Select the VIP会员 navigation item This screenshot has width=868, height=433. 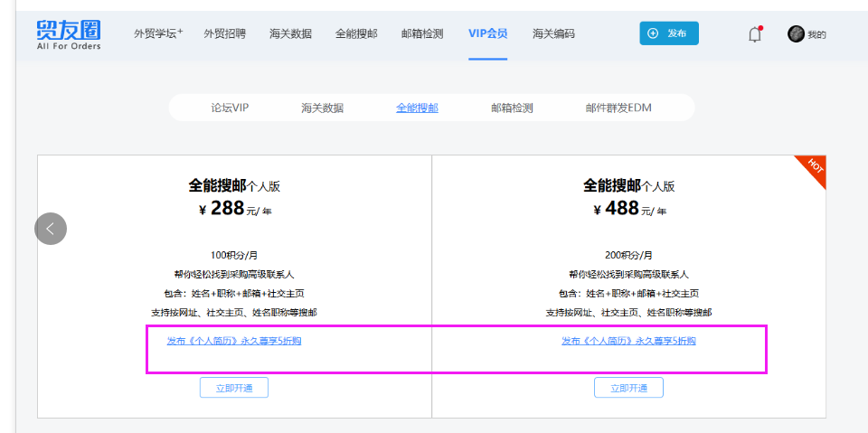pos(487,33)
